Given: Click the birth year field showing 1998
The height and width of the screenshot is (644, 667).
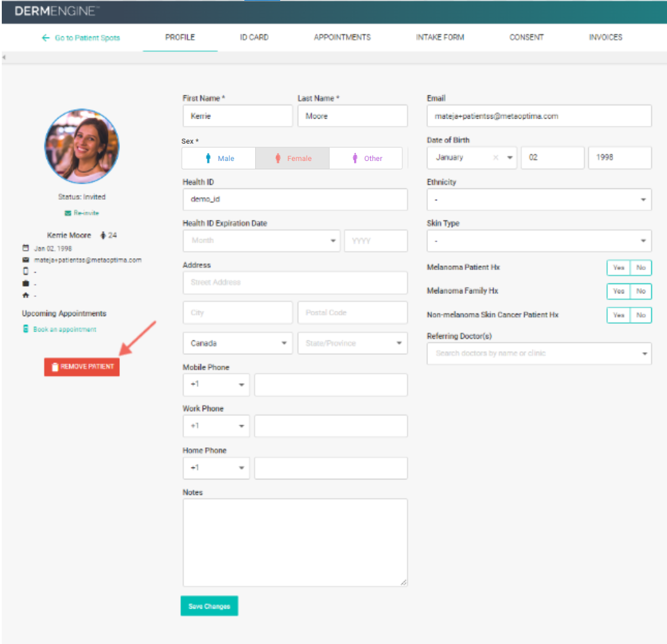Looking at the screenshot, I should click(620, 157).
